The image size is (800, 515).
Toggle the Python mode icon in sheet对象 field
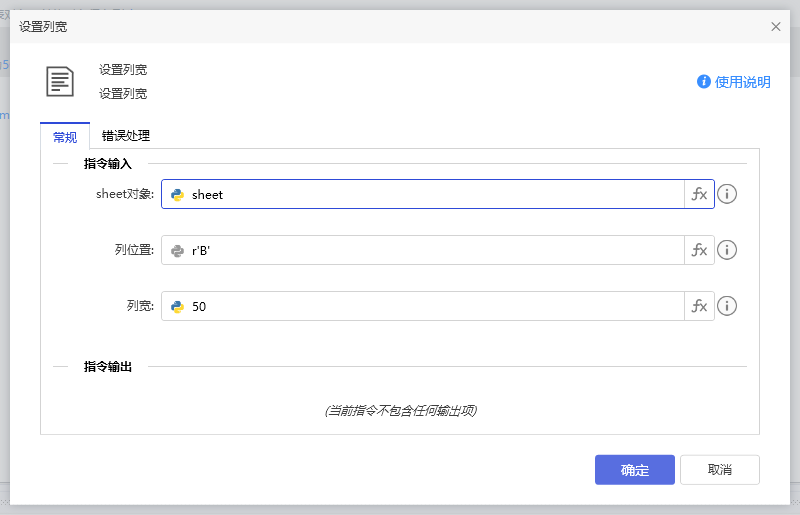click(x=177, y=195)
